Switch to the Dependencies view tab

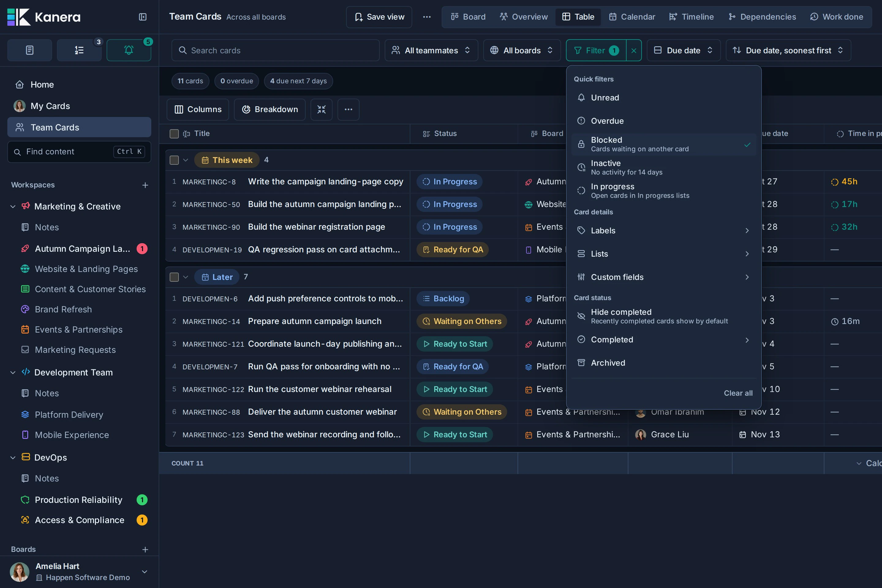pyautogui.click(x=762, y=17)
